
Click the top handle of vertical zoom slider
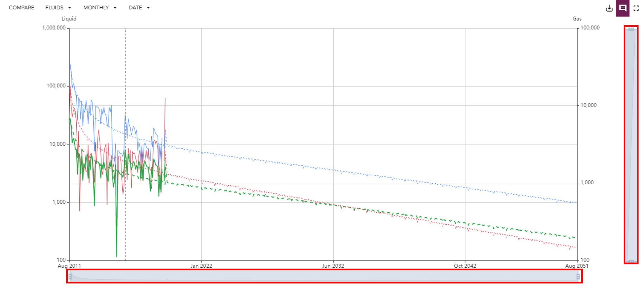tap(631, 29)
